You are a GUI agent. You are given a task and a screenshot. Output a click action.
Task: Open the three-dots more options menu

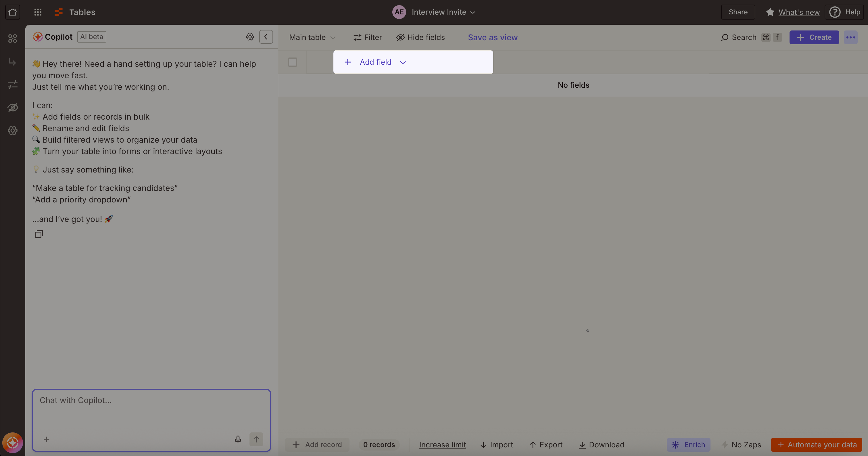850,37
